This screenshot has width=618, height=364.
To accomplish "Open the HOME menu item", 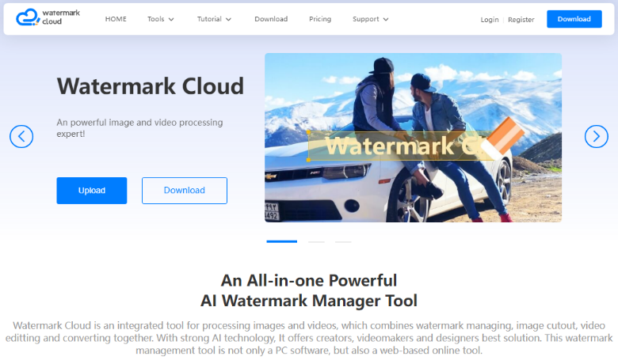I will tap(116, 19).
